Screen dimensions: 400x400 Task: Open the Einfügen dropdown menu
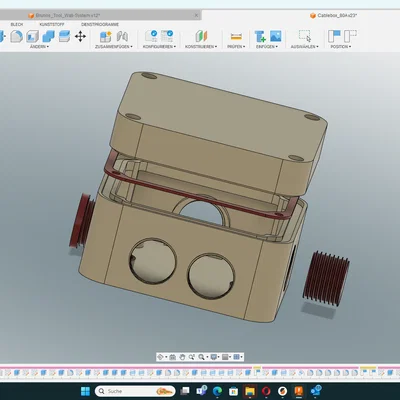[267, 47]
